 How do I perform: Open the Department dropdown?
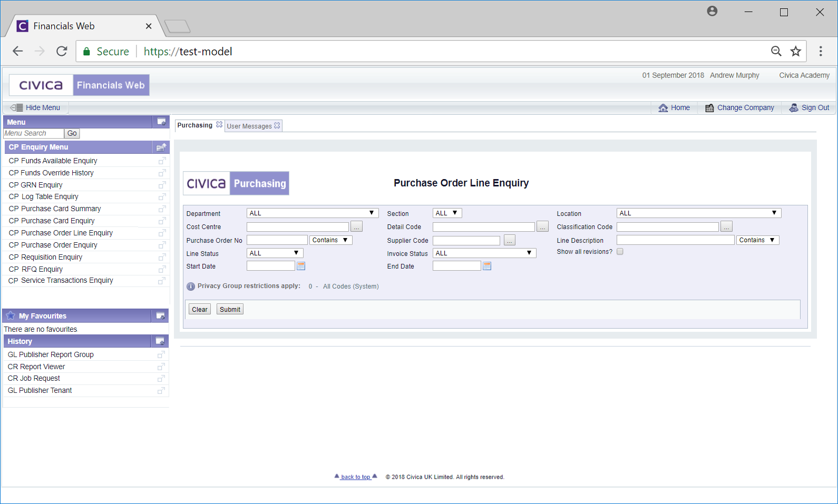(x=313, y=213)
